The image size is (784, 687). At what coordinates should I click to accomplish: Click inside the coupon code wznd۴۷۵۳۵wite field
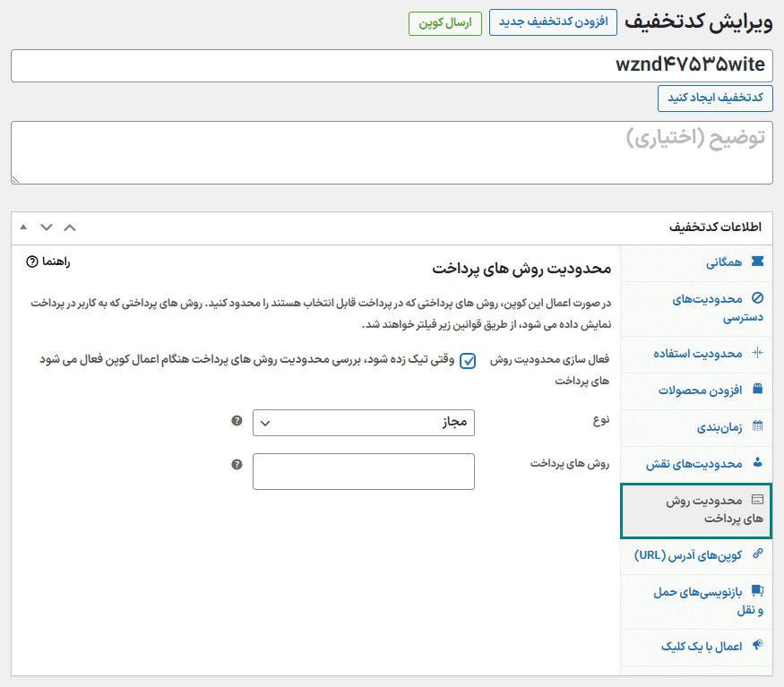(x=392, y=64)
